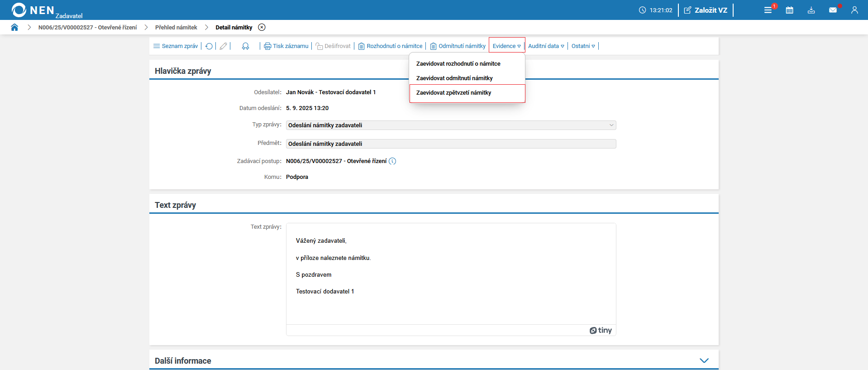Choose Zaevidovat rozhodnutí o námitce

458,64
